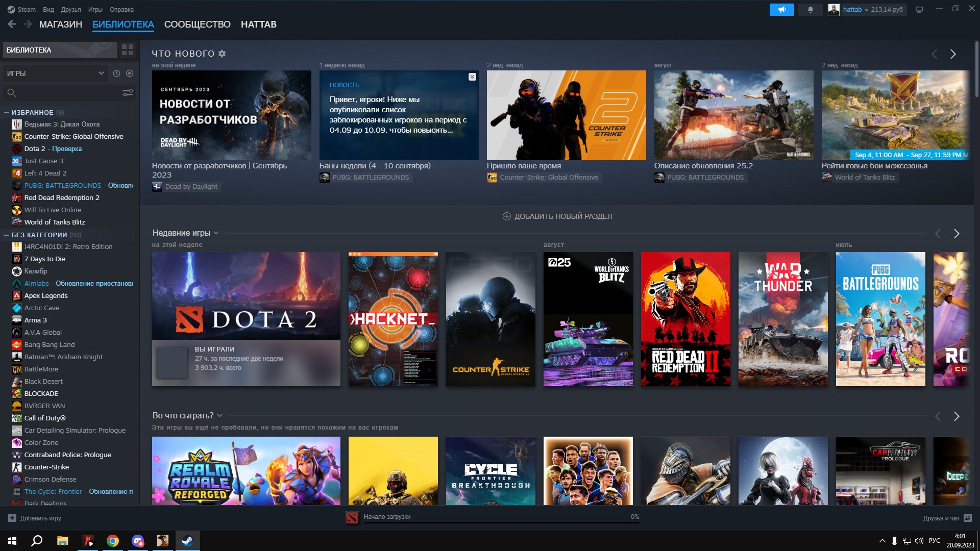
Task: Click the wallet balance 213,14 руб
Action: pyautogui.click(x=887, y=9)
